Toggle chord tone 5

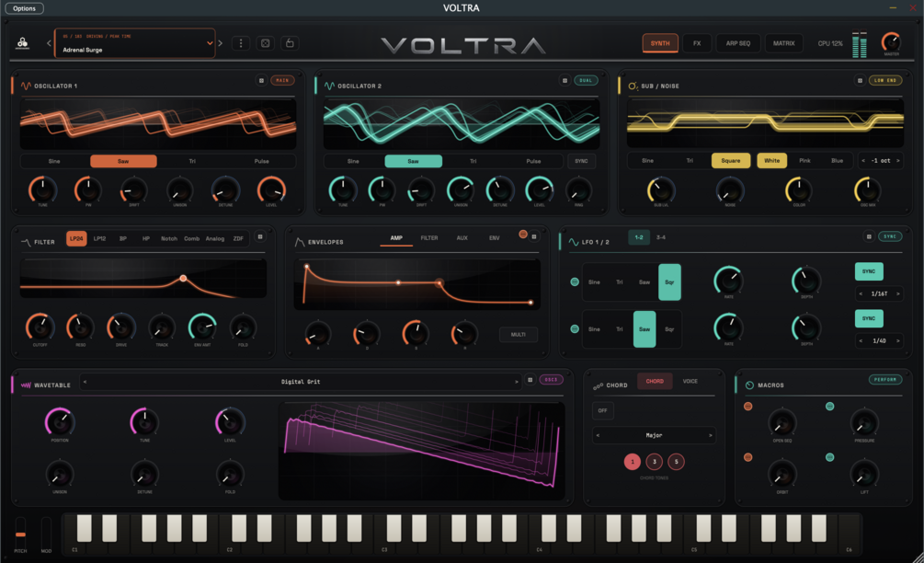point(676,462)
